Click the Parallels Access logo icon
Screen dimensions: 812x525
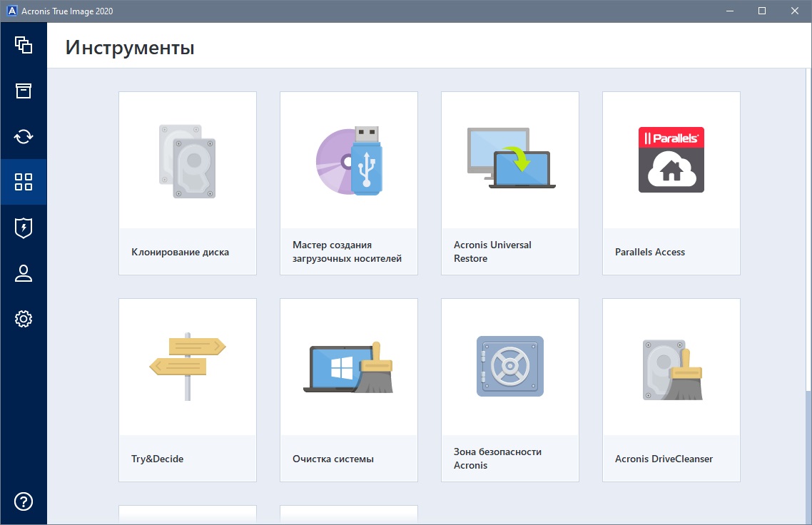(671, 160)
